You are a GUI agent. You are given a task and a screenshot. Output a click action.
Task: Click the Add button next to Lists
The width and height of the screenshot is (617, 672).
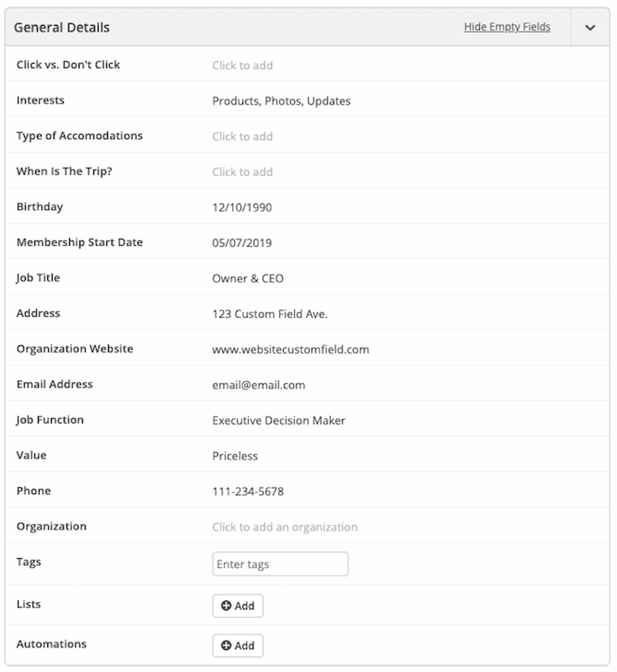coord(237,606)
